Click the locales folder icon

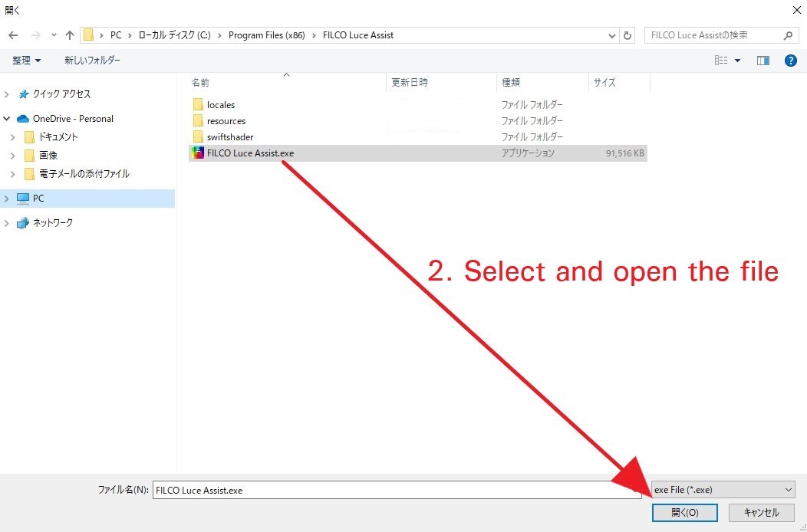(198, 105)
